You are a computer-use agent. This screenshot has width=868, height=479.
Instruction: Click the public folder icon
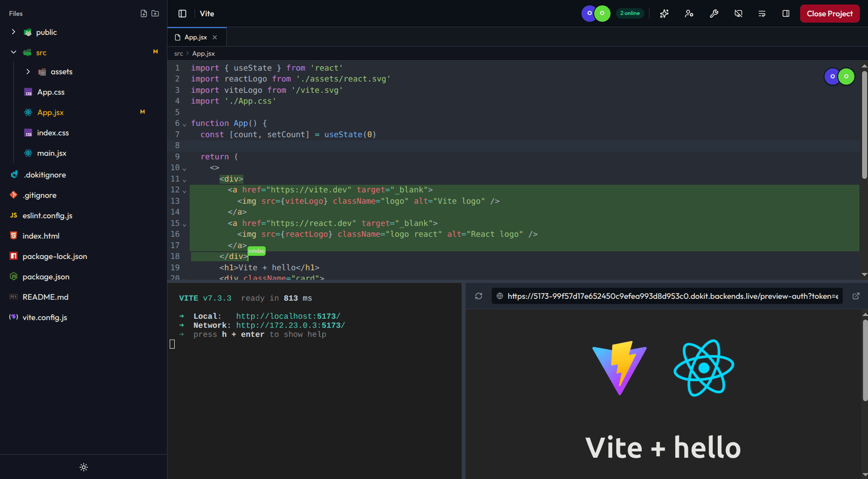[x=28, y=32]
